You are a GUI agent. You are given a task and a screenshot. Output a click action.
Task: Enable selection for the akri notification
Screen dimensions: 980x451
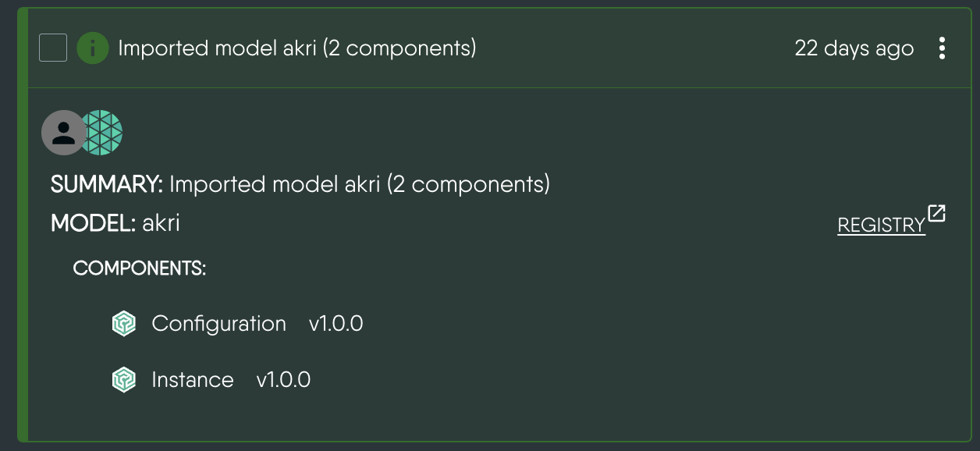pyautogui.click(x=53, y=48)
